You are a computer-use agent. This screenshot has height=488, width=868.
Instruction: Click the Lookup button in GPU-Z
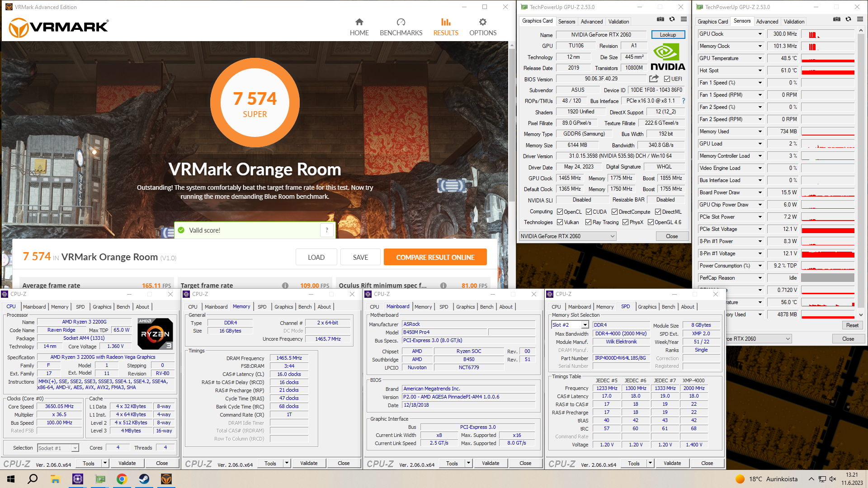click(668, 35)
